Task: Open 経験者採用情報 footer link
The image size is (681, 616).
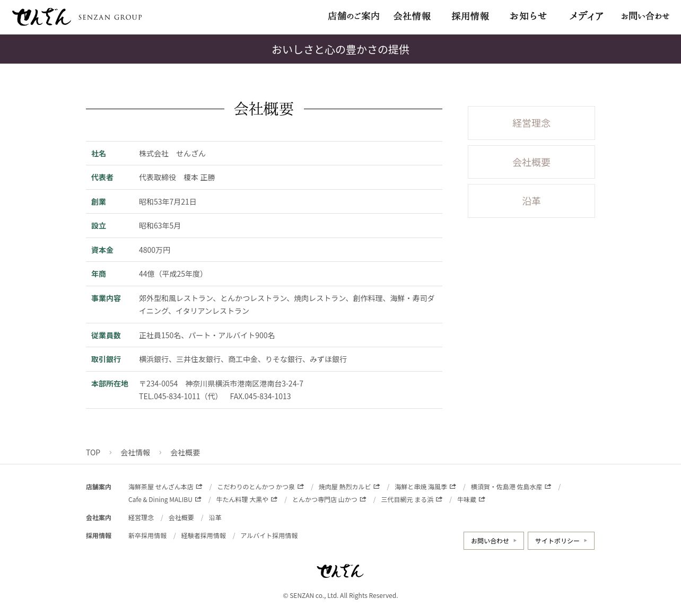Action: pos(204,535)
